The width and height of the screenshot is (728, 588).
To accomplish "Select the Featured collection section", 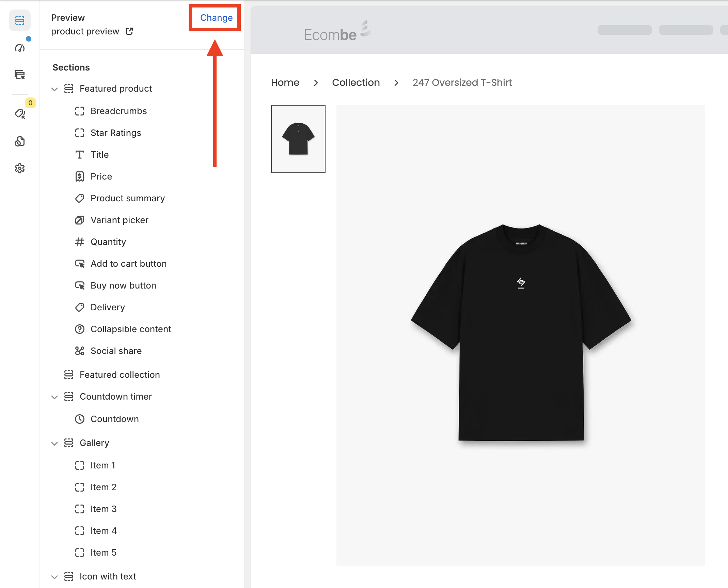I will point(120,375).
